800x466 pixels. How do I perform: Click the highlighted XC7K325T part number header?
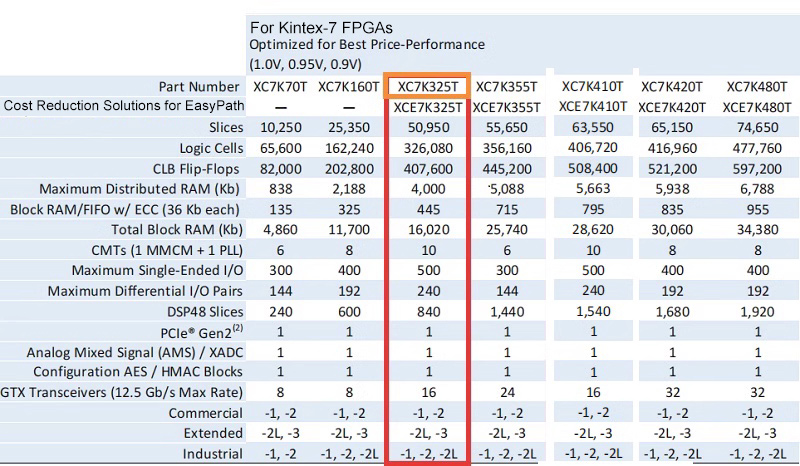[427, 87]
